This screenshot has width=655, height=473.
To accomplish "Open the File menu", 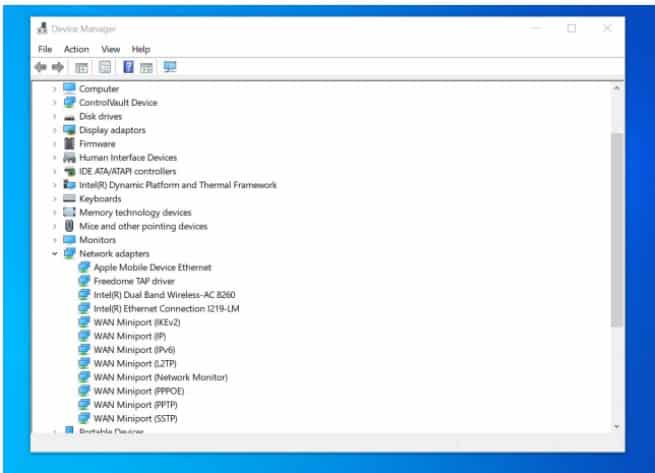I will pos(45,49).
